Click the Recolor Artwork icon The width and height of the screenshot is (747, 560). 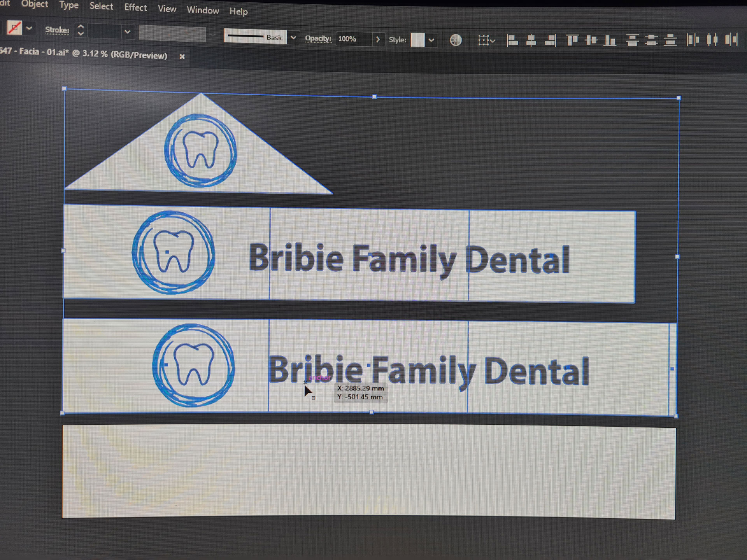click(x=456, y=40)
